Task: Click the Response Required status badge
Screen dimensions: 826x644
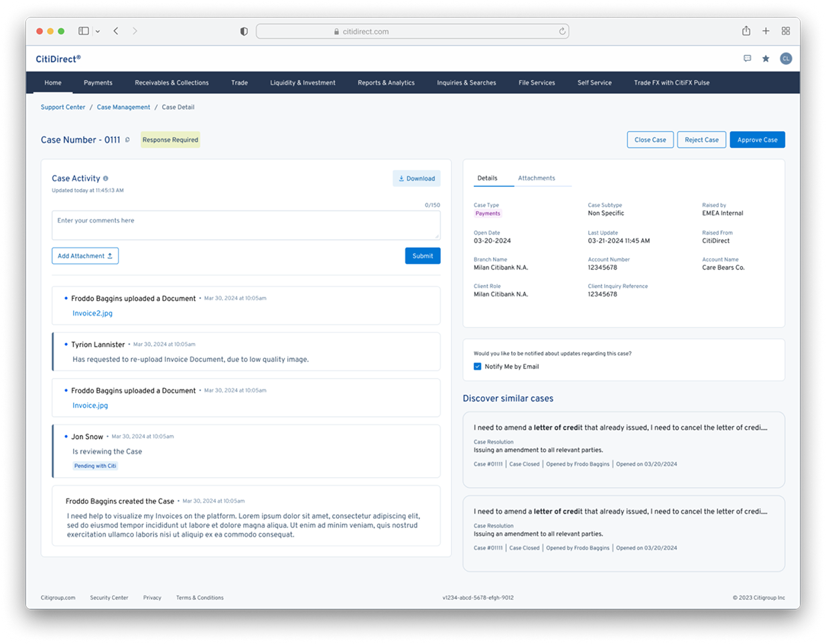Action: pyautogui.click(x=170, y=140)
